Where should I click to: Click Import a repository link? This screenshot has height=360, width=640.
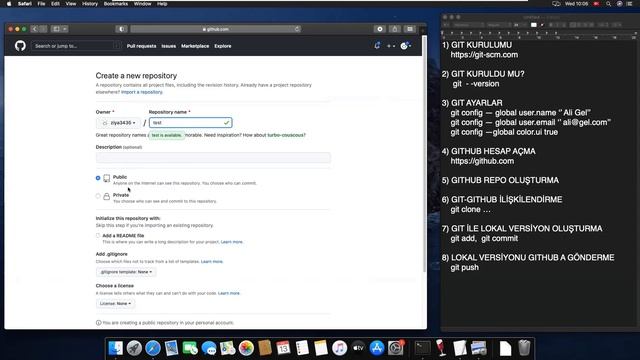tap(142, 92)
